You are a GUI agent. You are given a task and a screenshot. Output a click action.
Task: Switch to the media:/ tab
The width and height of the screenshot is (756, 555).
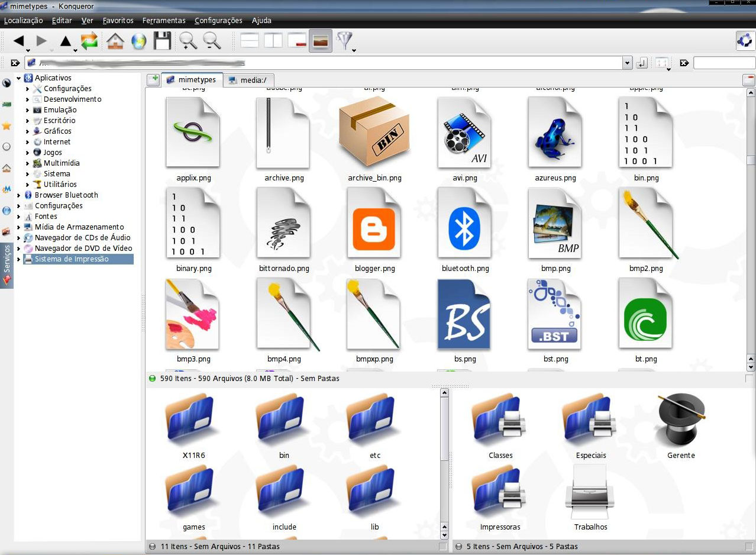tap(248, 80)
